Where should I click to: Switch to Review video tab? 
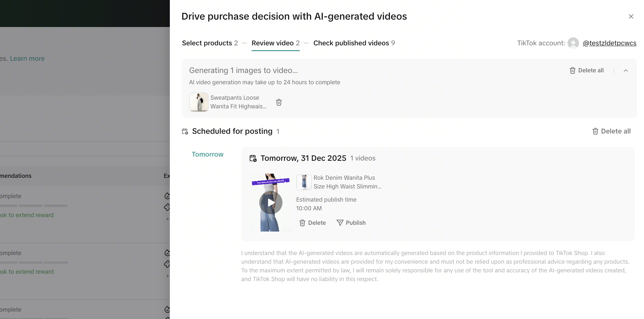click(x=275, y=43)
